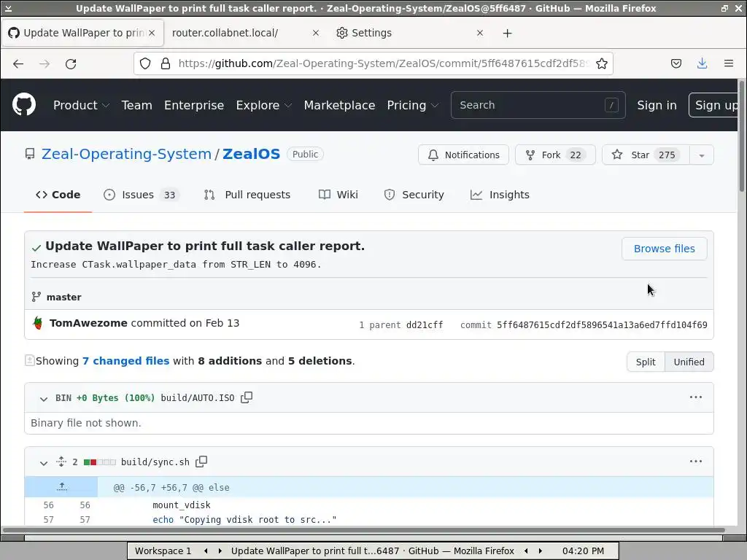Open the TomAwezome author link
Screen dimensions: 747x560
tap(88, 323)
